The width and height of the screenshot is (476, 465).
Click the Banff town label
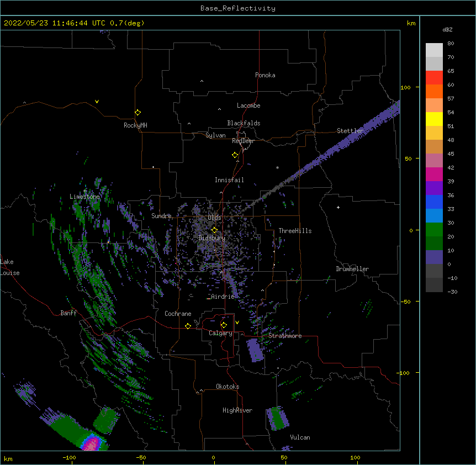tap(68, 313)
